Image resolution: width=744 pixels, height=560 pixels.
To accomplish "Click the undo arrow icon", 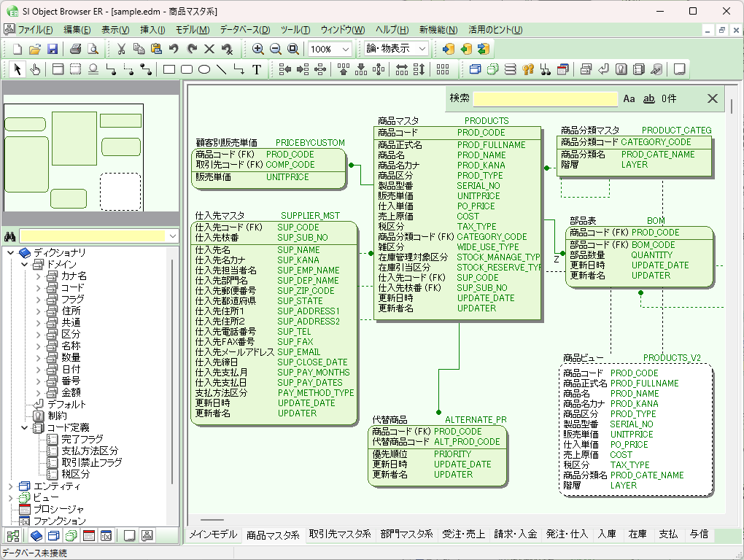I will (174, 49).
